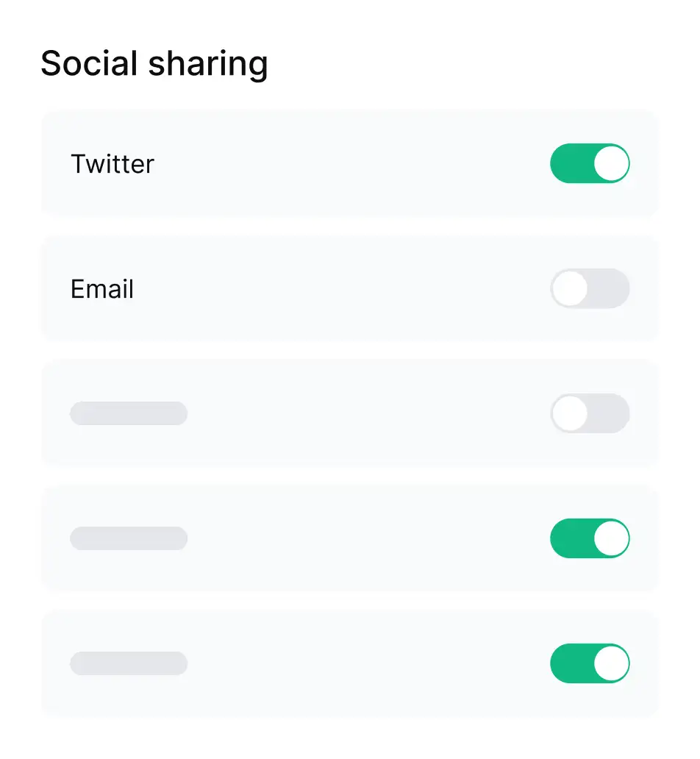The image size is (700, 759).
Task: Disable the toggle in the fourth sharing row
Action: [590, 538]
